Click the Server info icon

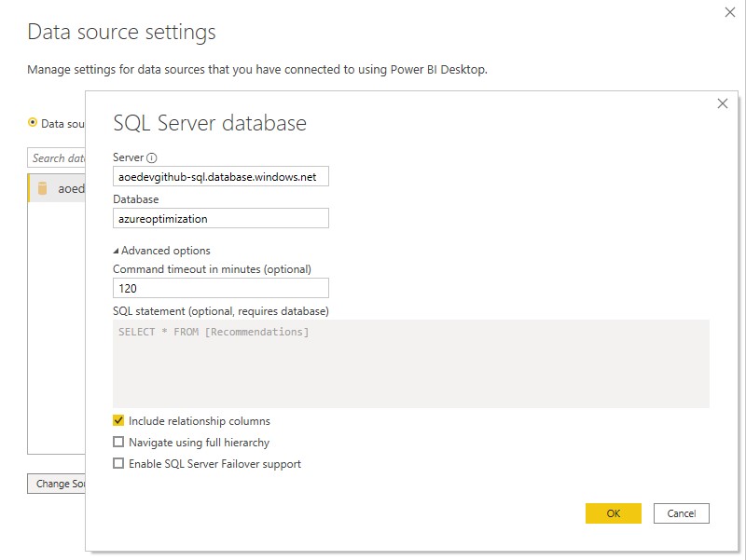pos(151,157)
